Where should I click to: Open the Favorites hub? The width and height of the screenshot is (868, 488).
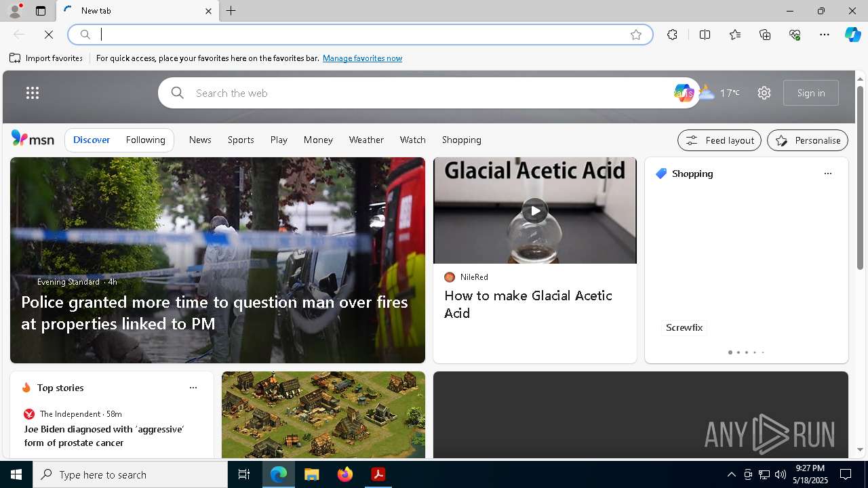click(x=735, y=35)
